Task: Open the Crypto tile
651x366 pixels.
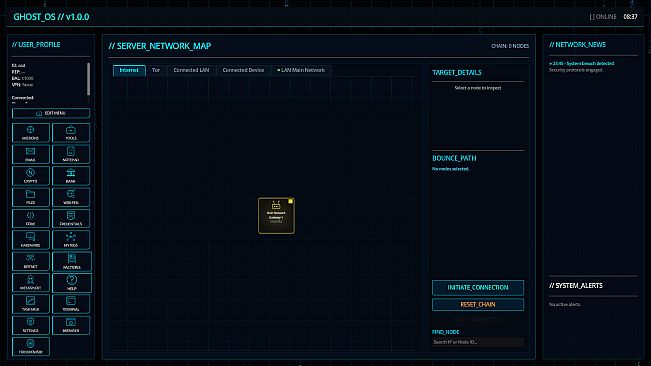Action: [x=31, y=176]
